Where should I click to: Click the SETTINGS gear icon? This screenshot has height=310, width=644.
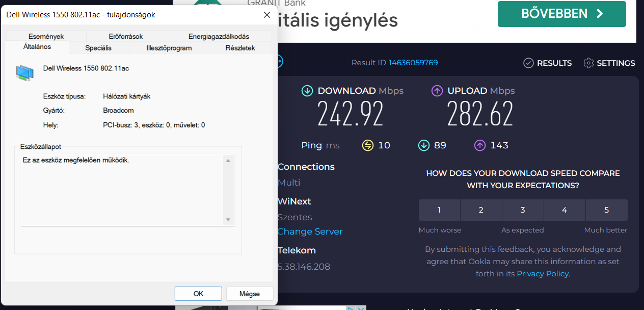588,63
